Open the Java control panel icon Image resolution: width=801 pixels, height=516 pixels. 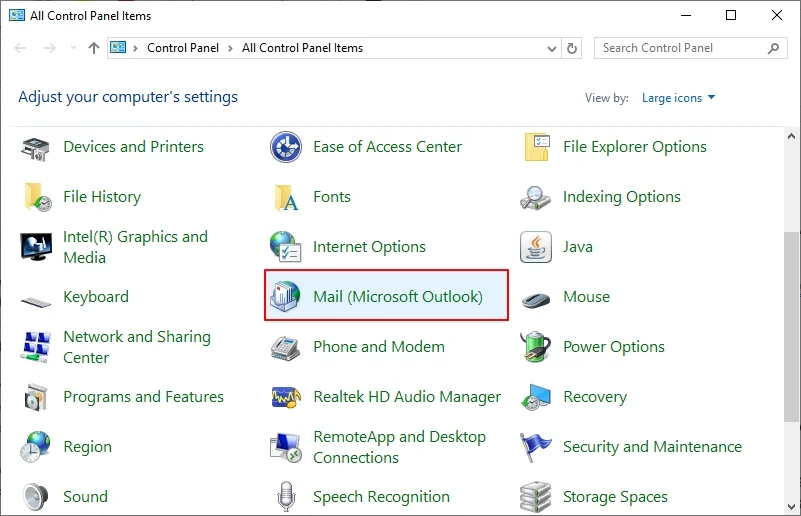[537, 247]
